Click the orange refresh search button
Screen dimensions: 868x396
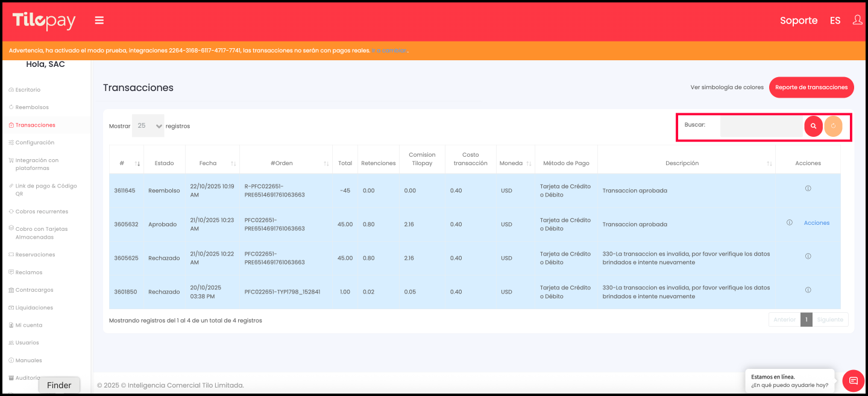point(833,126)
